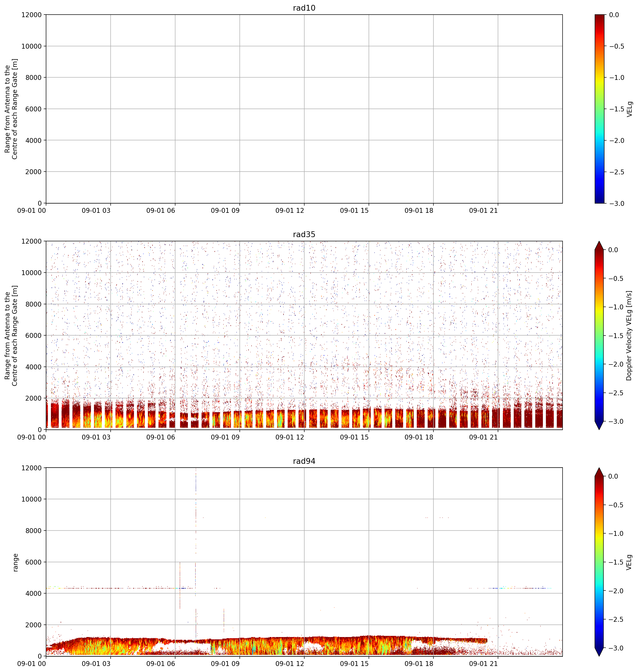Click the 2000 y-tick on rad94 plot
The height and width of the screenshot is (672, 638).
[33, 625]
